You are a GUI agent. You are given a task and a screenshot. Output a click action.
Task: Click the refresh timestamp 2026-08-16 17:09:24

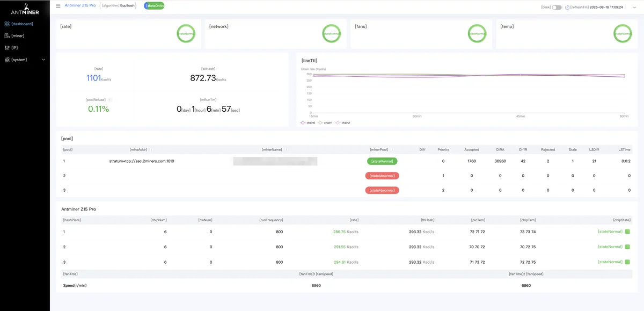click(606, 8)
